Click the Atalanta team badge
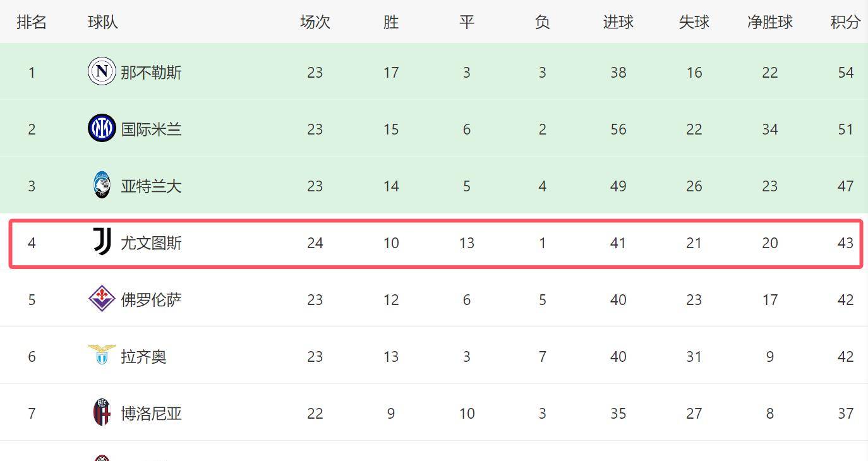868x461 pixels. [101, 185]
